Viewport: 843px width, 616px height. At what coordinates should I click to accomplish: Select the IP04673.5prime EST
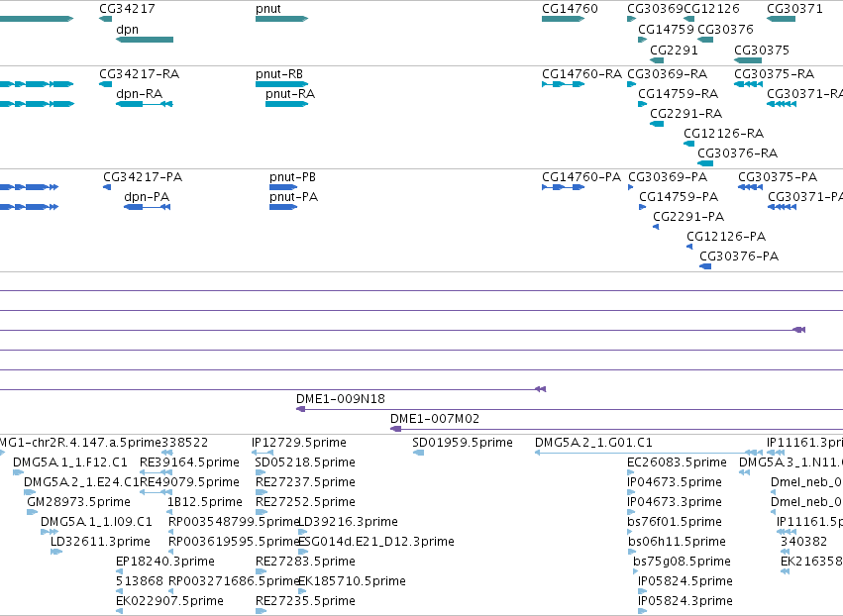(x=631, y=492)
